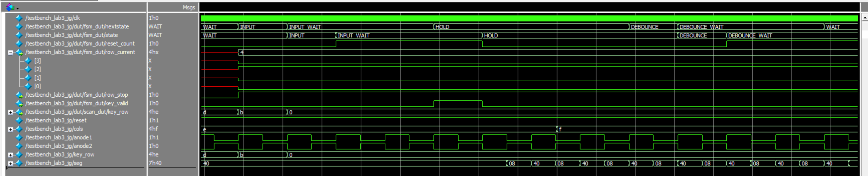Collapse the fsm_dut/row_current bus
Image resolution: width=868 pixels, height=176 pixels.
(x=10, y=53)
